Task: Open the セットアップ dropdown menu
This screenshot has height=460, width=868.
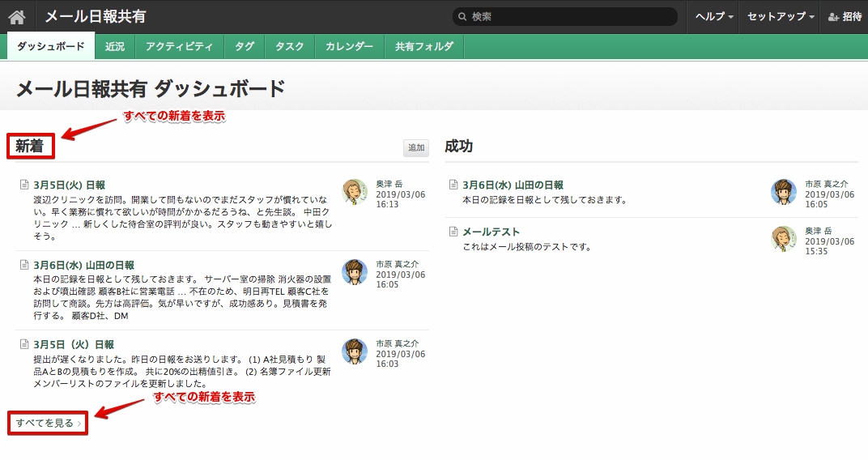Action: (780, 17)
